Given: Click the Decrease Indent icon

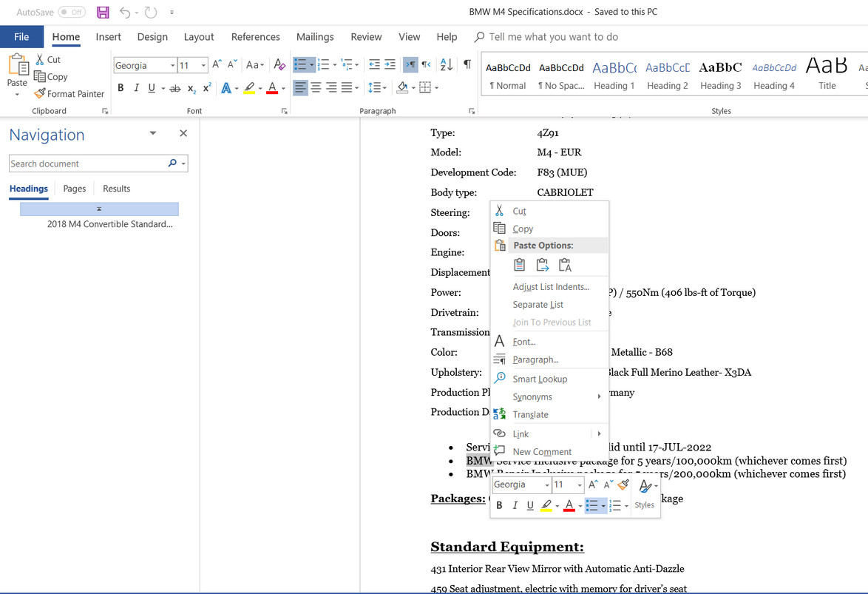Looking at the screenshot, I should coord(374,65).
